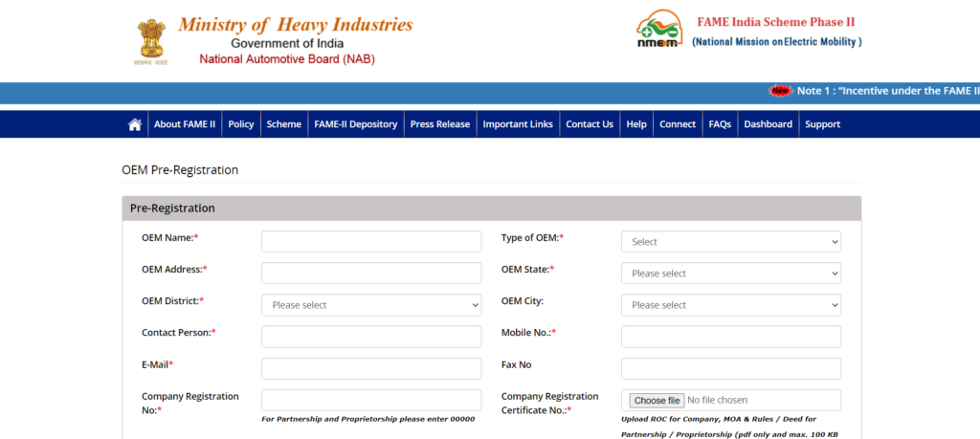This screenshot has width=980, height=439.
Task: Expand the OEM State dropdown
Action: click(731, 274)
